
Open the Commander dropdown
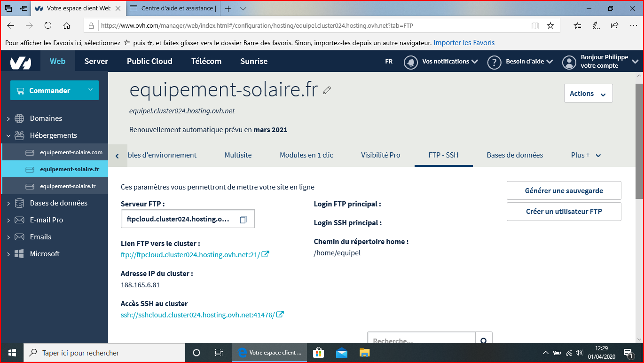[55, 90]
